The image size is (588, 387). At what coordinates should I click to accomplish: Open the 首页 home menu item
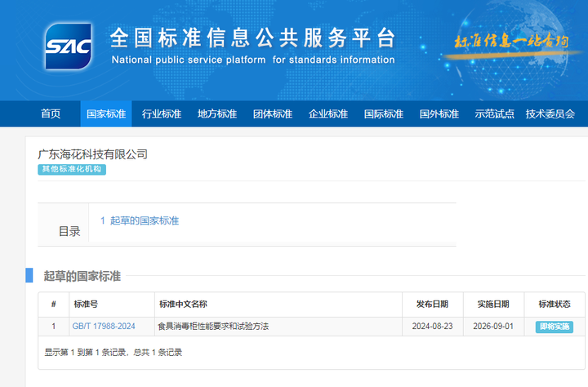tap(51, 113)
